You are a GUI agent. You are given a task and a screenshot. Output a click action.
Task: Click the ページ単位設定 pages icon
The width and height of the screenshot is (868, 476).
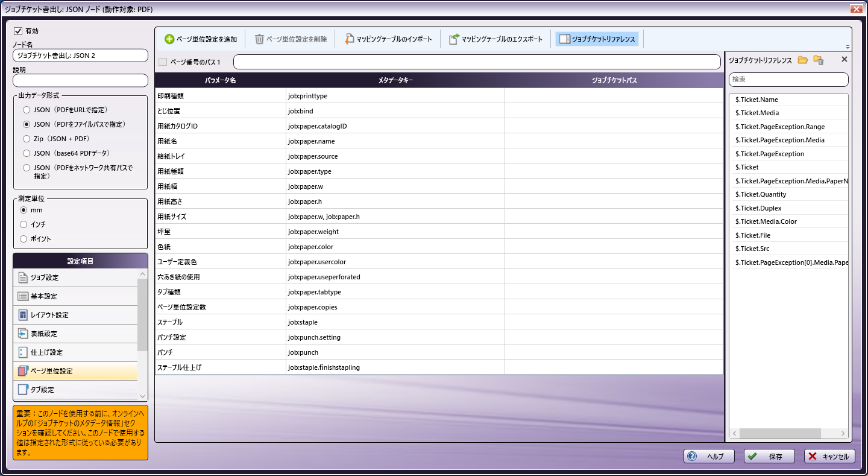coord(23,371)
